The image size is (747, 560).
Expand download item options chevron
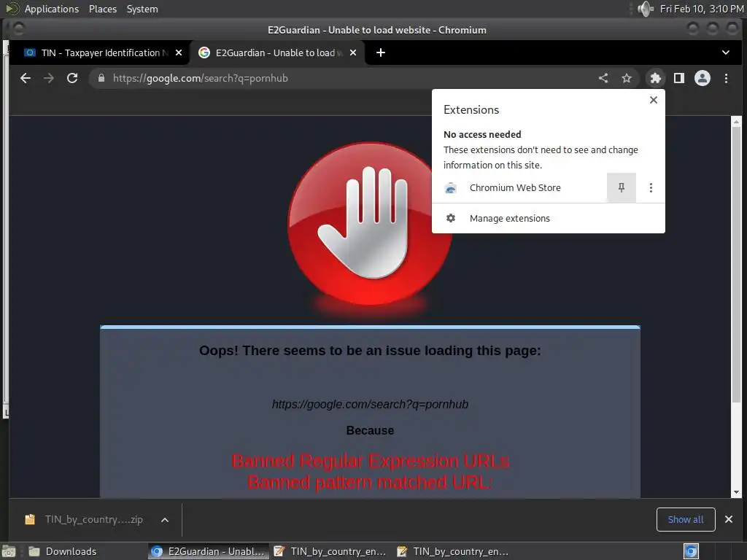(x=165, y=520)
